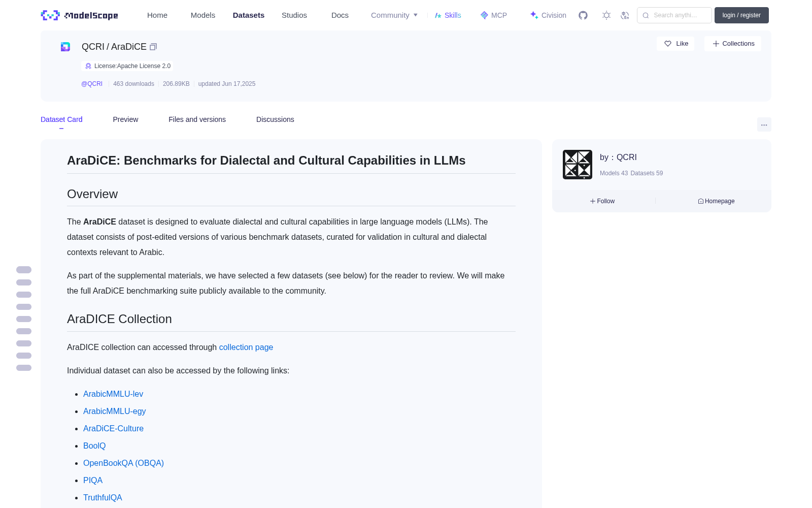Viewport: 812px width, 508px height.
Task: Open the OpenBookQA (OBQA) link
Action: [123, 463]
